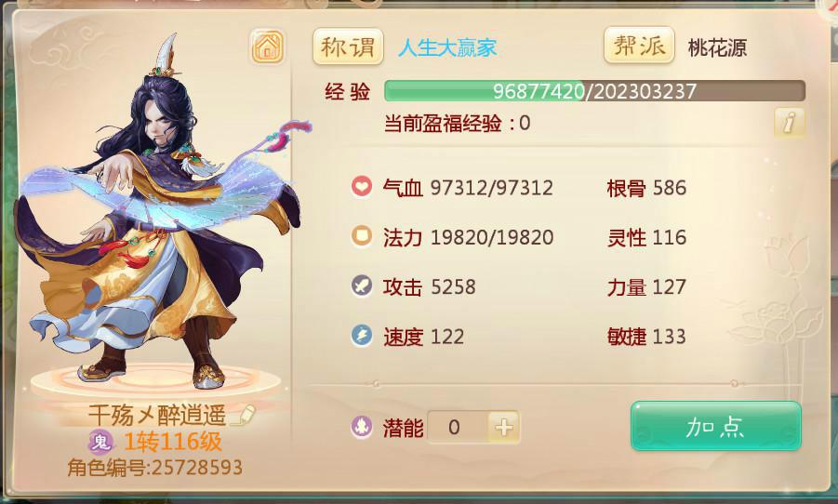Click the experience progress bar
Image resolution: width=838 pixels, height=504 pixels.
[594, 91]
